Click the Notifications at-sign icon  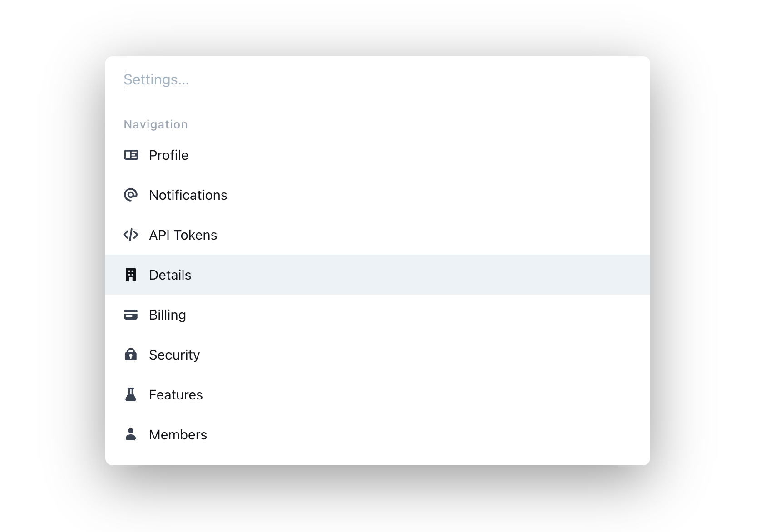(x=131, y=195)
